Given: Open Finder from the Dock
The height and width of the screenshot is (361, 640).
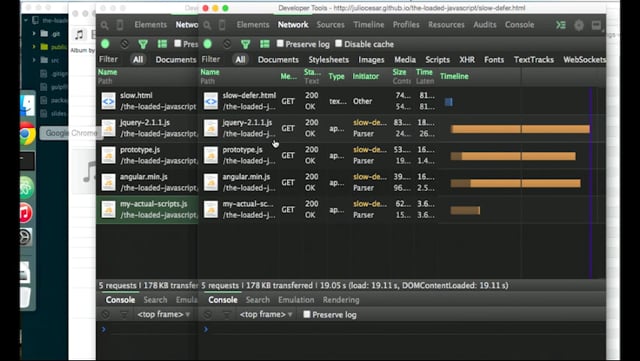Looking at the screenshot, I should tap(27, 106).
